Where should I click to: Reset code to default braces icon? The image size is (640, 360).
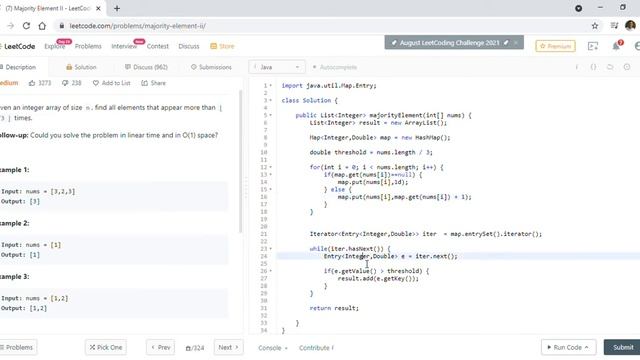[x=593, y=67]
